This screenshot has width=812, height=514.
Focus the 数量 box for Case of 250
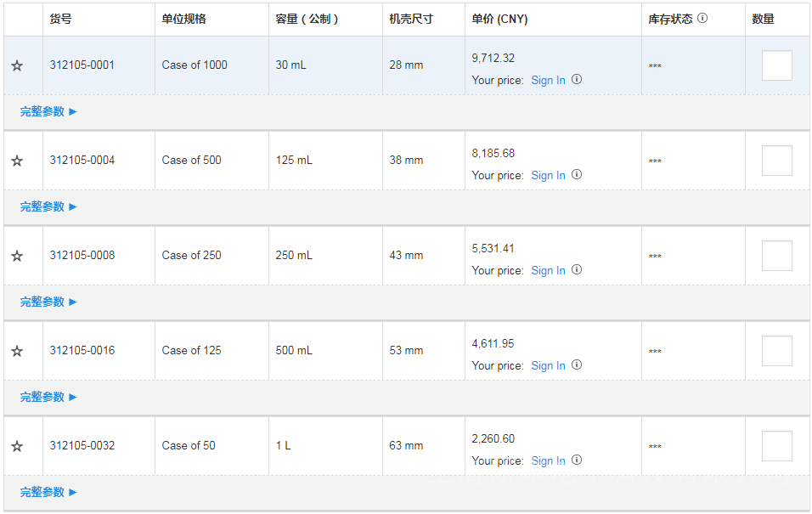click(x=776, y=256)
